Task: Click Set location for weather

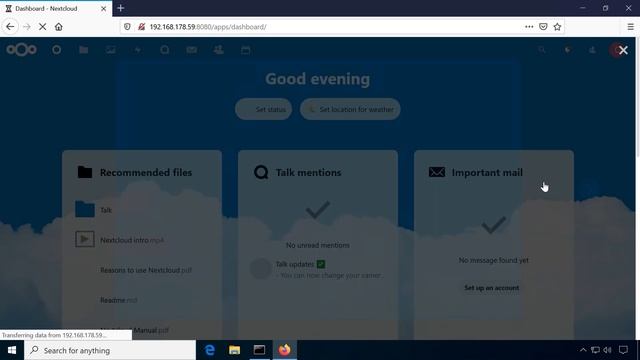Action: pyautogui.click(x=350, y=109)
